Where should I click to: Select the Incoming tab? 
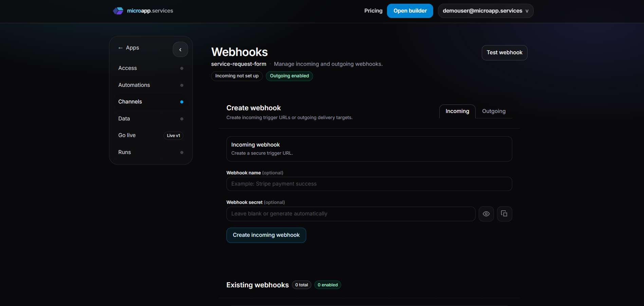click(x=457, y=111)
